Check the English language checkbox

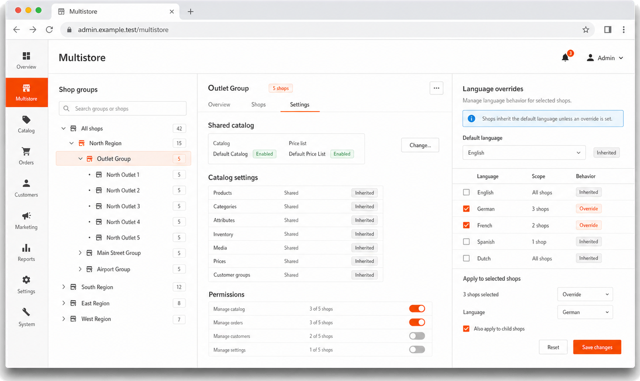click(466, 192)
